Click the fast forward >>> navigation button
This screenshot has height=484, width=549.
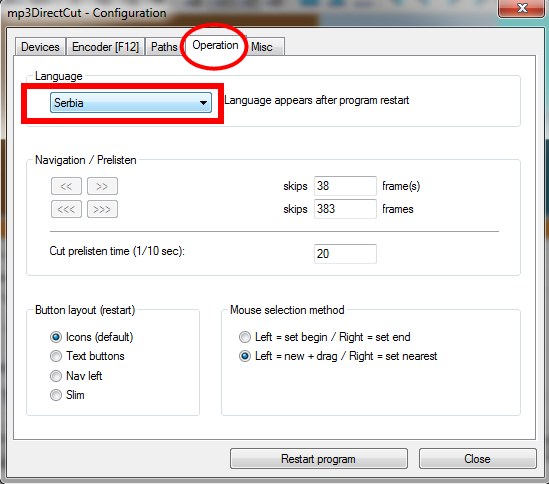tap(102, 209)
